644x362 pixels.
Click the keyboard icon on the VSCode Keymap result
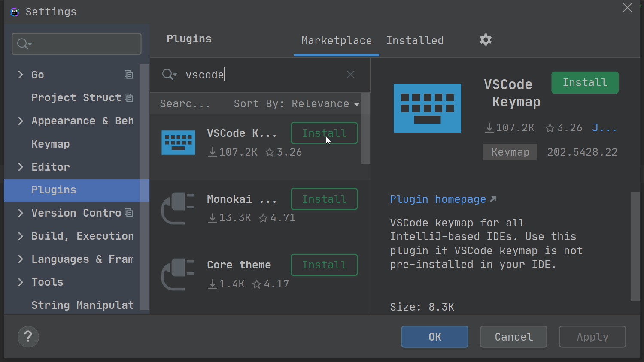click(178, 142)
